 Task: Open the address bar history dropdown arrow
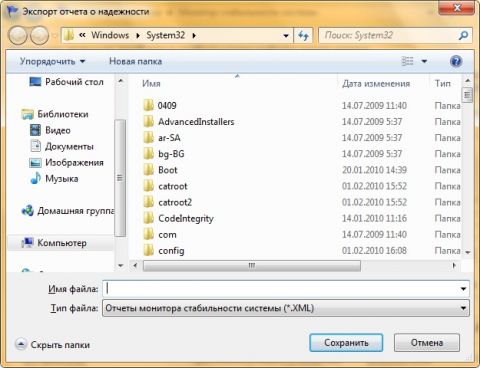[286, 35]
